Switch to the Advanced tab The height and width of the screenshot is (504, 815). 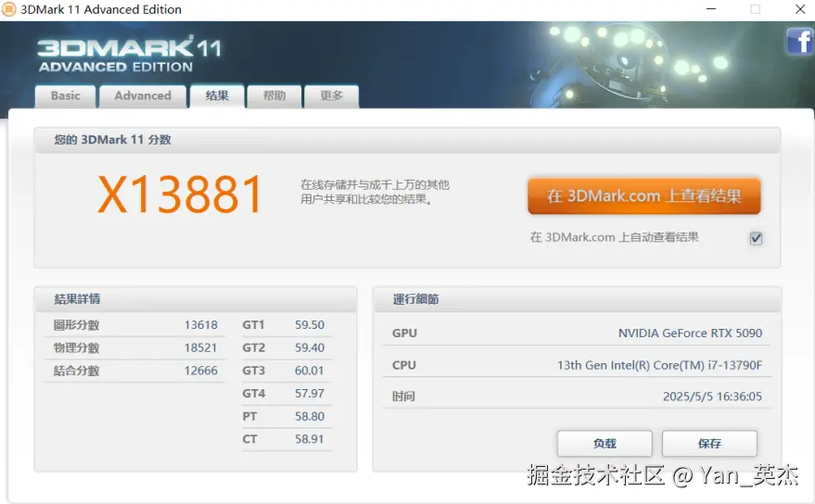pyautogui.click(x=143, y=96)
